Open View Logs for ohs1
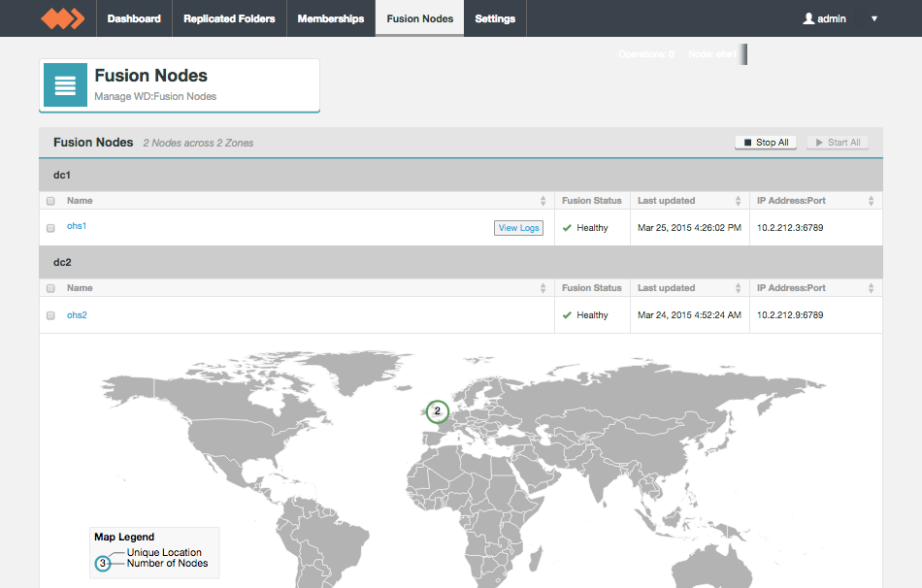 coord(518,228)
